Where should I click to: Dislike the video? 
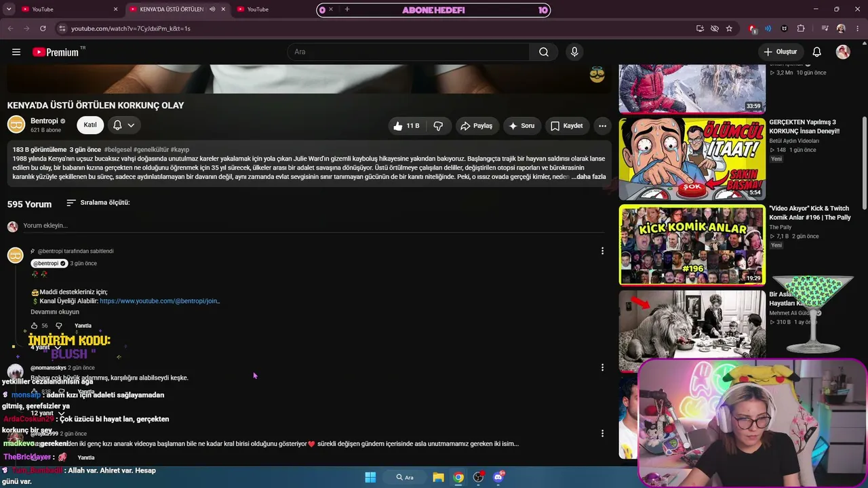(438, 126)
